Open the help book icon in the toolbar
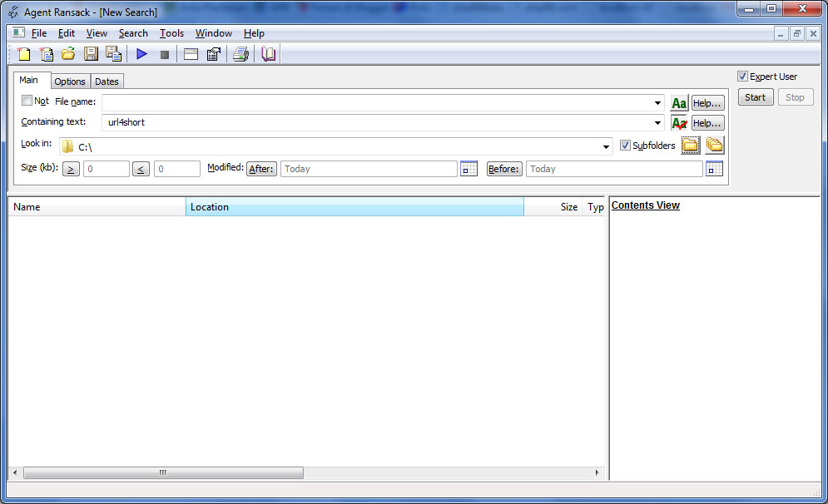The width and height of the screenshot is (828, 504). (x=268, y=55)
